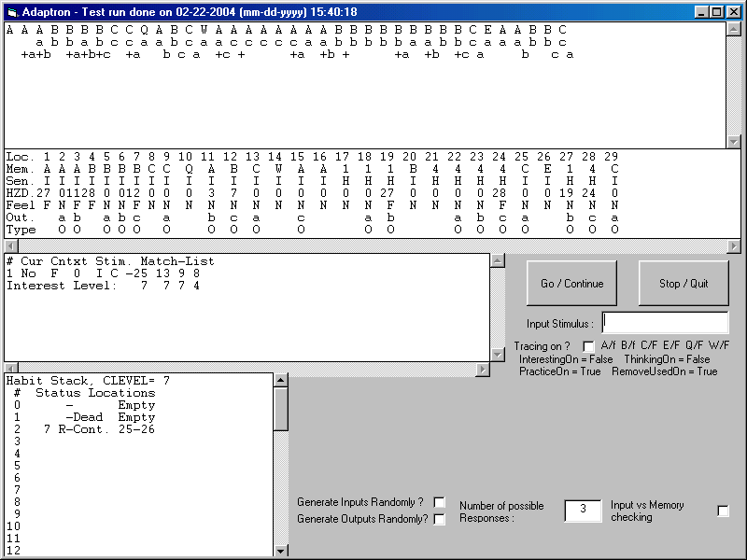Click 'ThinkingOn = False' status text

point(667,359)
